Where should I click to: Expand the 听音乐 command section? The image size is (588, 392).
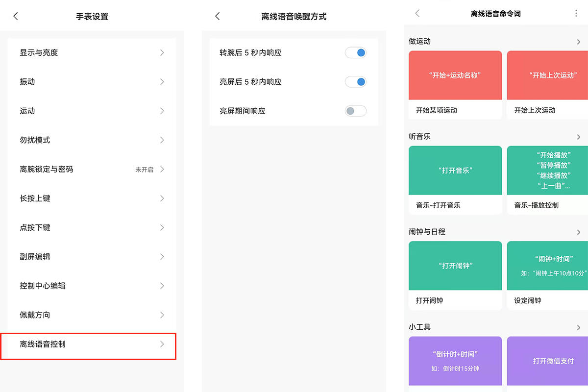(x=579, y=136)
